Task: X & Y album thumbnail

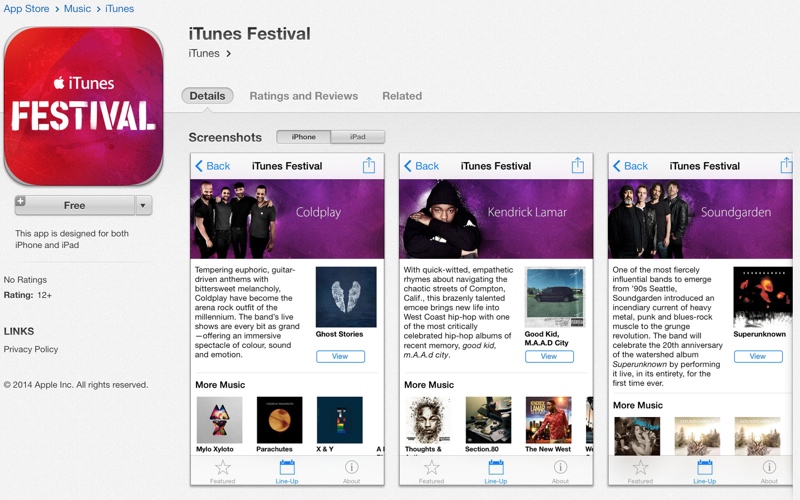Action: pos(340,420)
